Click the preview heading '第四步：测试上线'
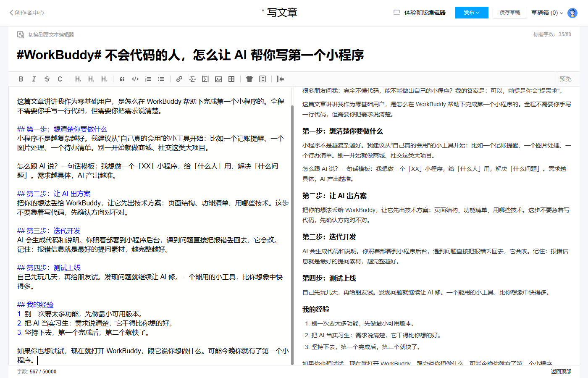The height and width of the screenshot is (378, 588). pos(329,278)
